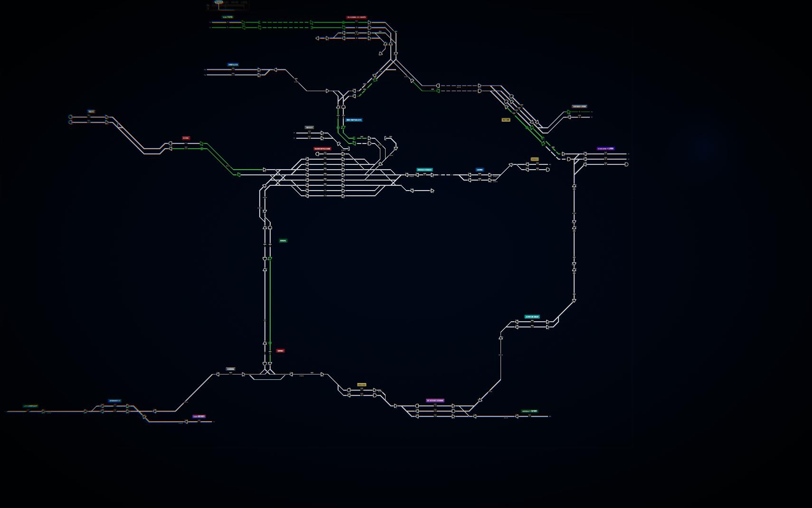
Task: Click the small red label near the vertical track bottom
Action: pos(280,351)
